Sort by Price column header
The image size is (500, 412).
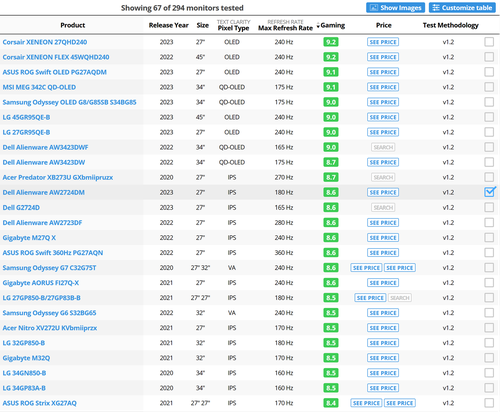pyautogui.click(x=384, y=25)
